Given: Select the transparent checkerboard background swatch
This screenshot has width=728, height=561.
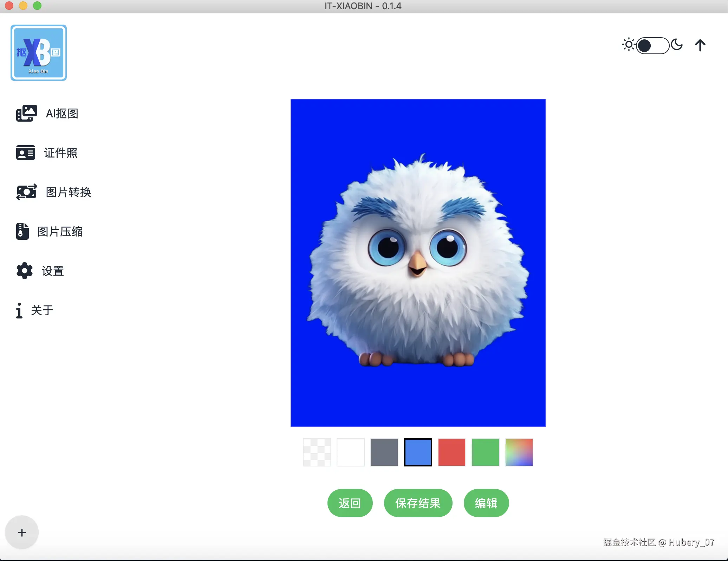Looking at the screenshot, I should (317, 452).
